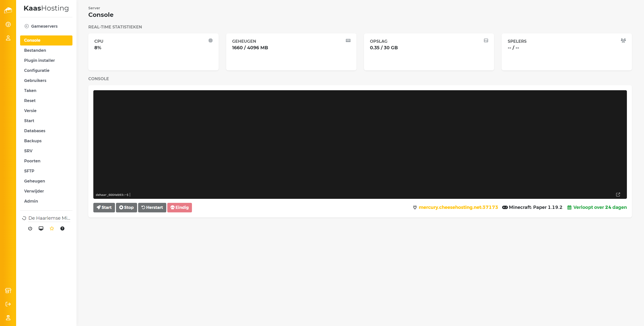This screenshot has width=644, height=326.
Task: Click the logout arrow icon in the sidebar
Action: (x=8, y=304)
